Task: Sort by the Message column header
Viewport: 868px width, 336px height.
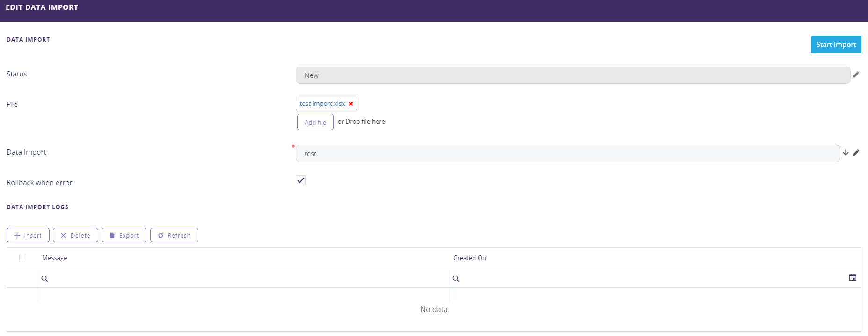Action: (55, 258)
